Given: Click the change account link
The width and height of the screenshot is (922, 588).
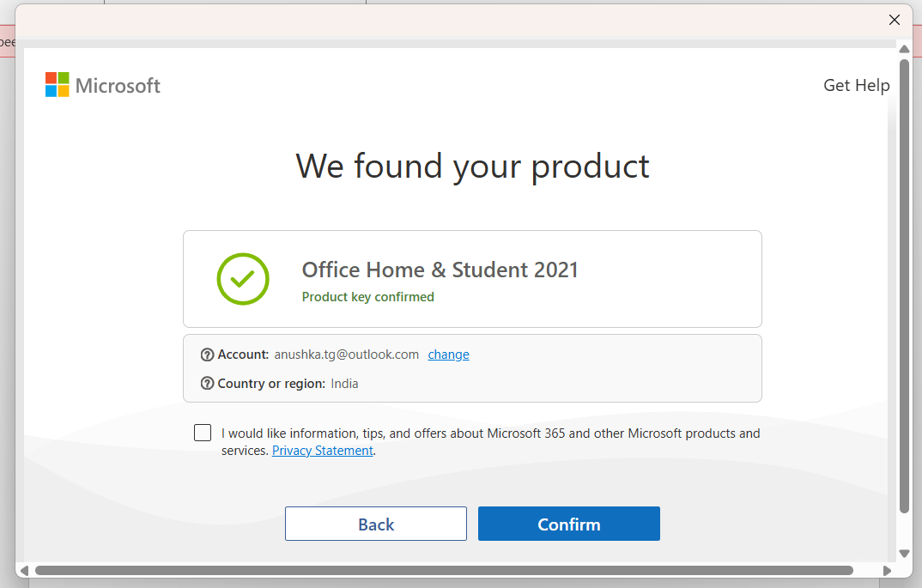Looking at the screenshot, I should 448,355.
